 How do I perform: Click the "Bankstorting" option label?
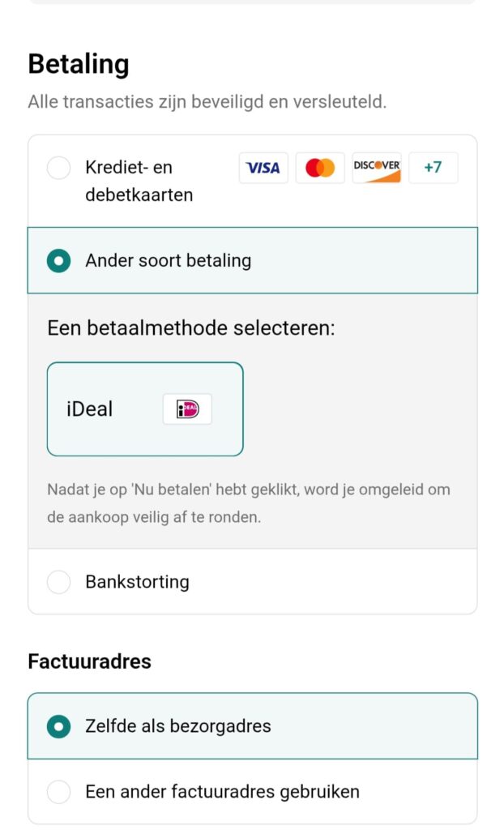click(137, 582)
